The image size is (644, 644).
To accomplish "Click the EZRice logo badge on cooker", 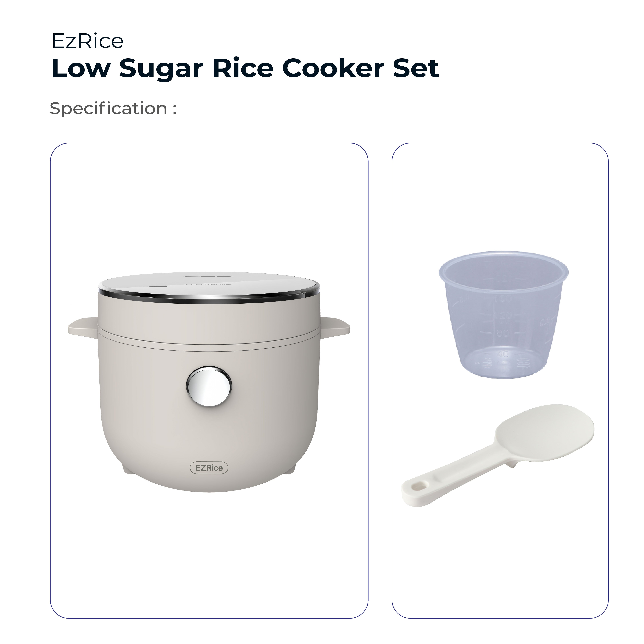I will click(x=209, y=468).
